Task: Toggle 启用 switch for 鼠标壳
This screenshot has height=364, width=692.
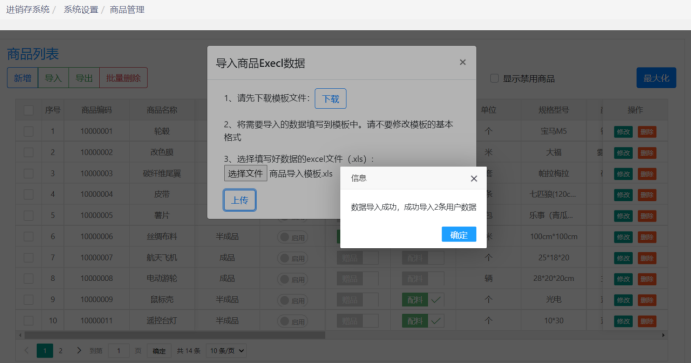Action: coord(293,300)
